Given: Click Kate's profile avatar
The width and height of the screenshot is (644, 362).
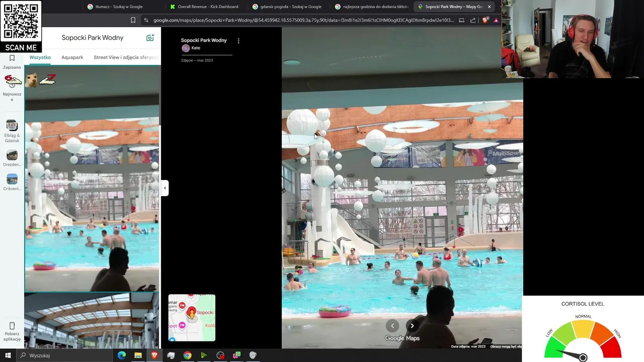Looking at the screenshot, I should click(x=186, y=48).
